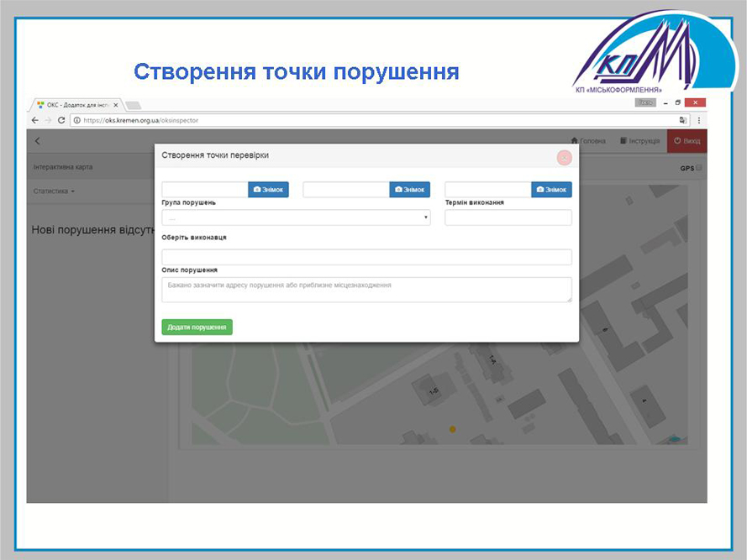Screen dimensions: 747x560
Task: Click the rightmost camera Знімок button
Action: (551, 190)
